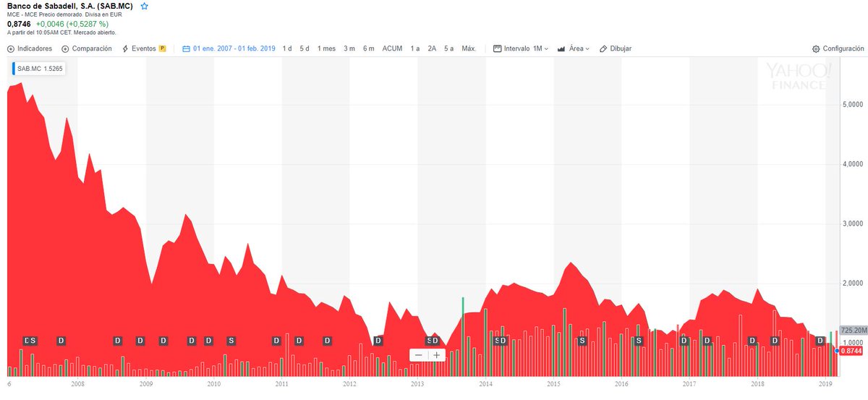Viewport: 868px width, 400px height.
Task: Open the Comparación tool
Action: click(87, 48)
